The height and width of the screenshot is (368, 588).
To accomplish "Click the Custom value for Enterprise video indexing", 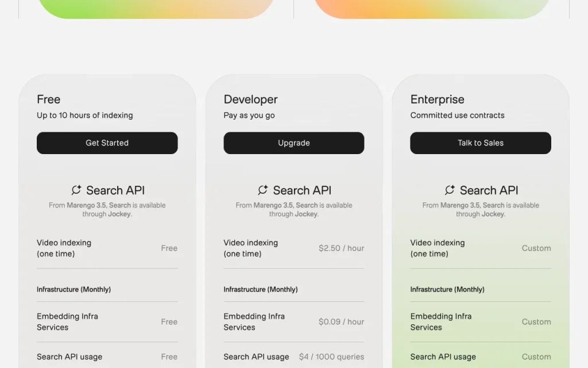I will [x=536, y=248].
